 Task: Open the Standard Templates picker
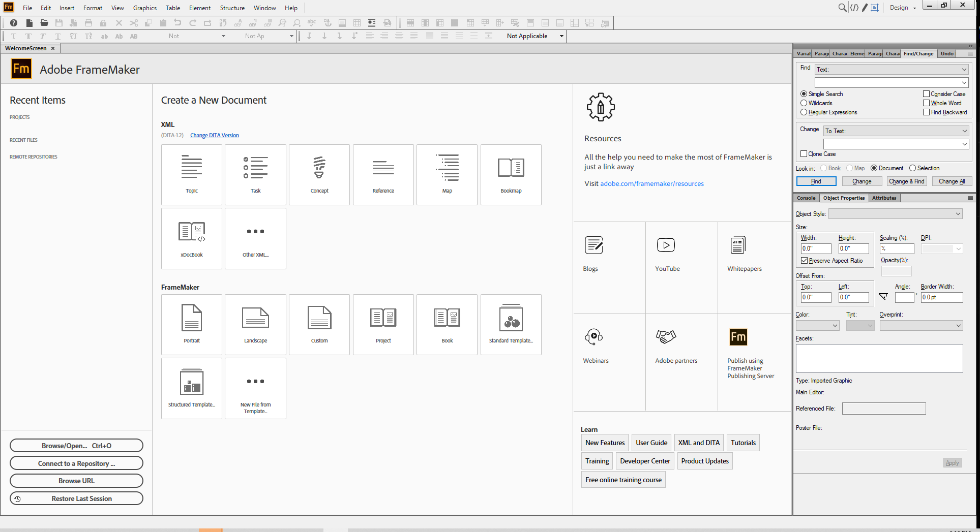(x=511, y=324)
